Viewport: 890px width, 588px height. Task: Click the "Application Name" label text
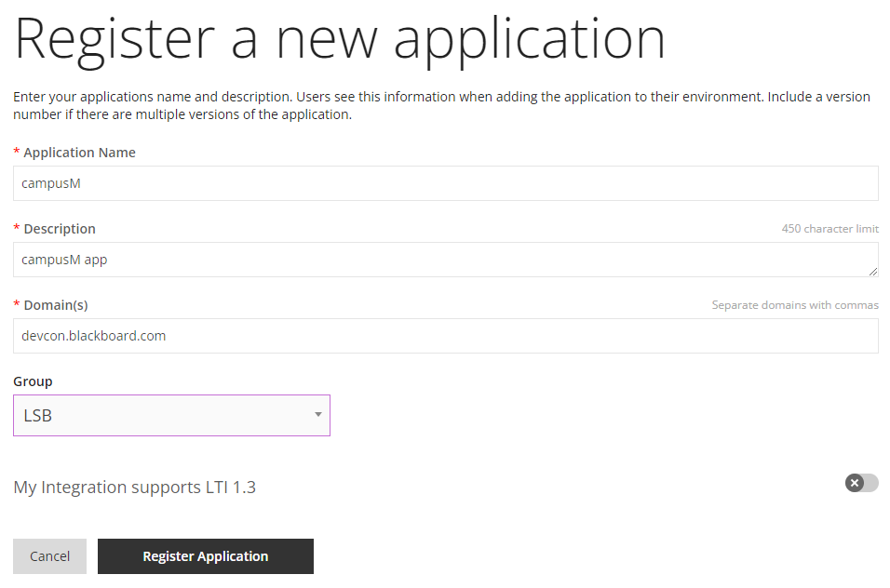click(x=79, y=153)
